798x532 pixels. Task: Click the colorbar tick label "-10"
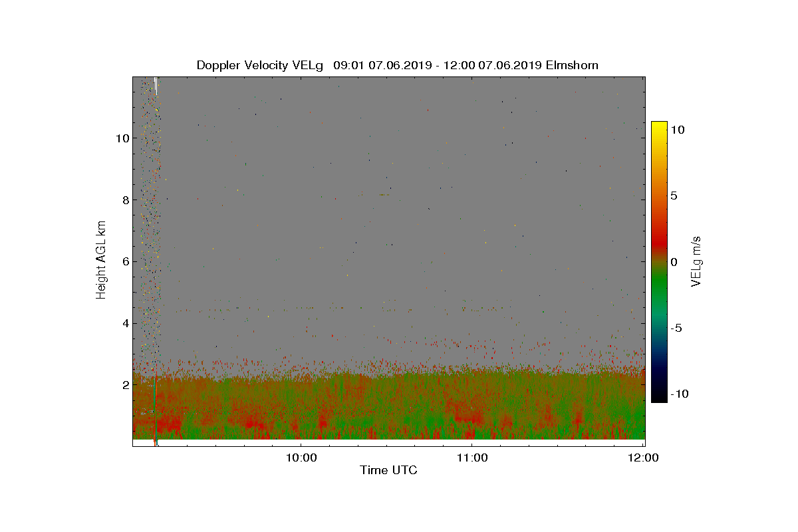[x=680, y=394]
